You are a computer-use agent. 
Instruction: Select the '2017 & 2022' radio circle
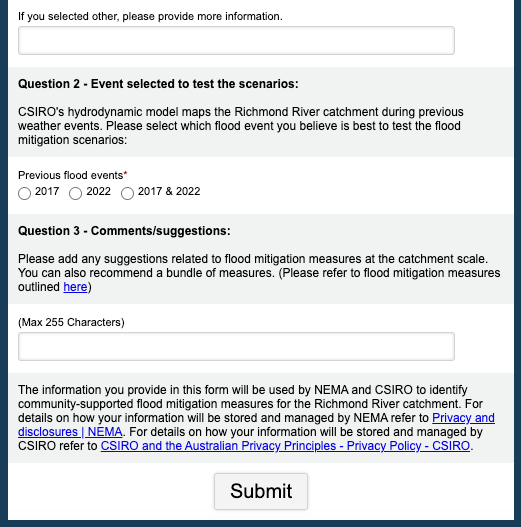(127, 193)
